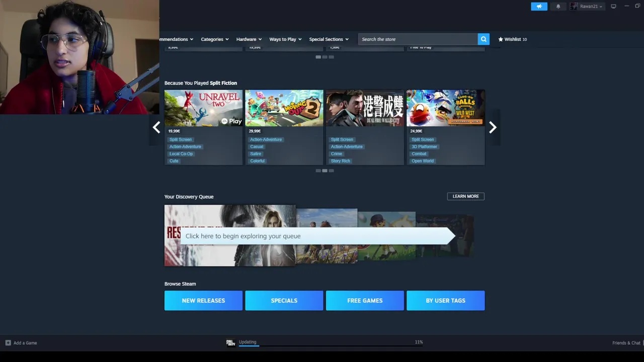Go to previous carousel page arrow

156,128
